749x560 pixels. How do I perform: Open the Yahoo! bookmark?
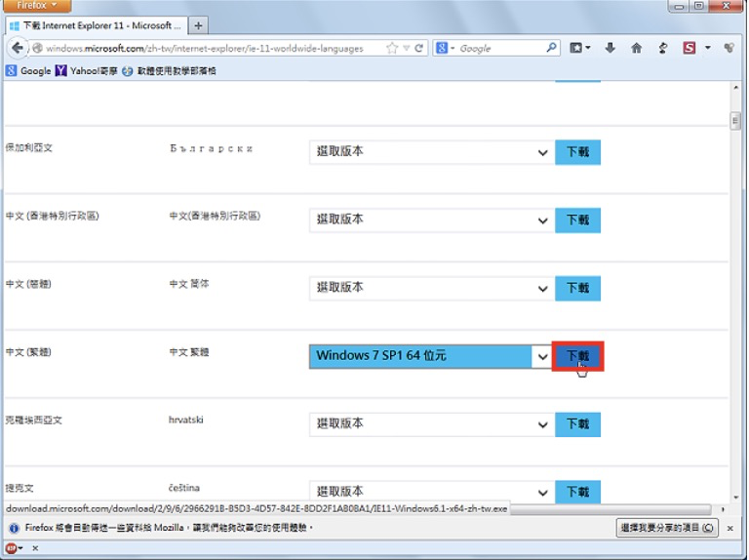click(x=87, y=70)
